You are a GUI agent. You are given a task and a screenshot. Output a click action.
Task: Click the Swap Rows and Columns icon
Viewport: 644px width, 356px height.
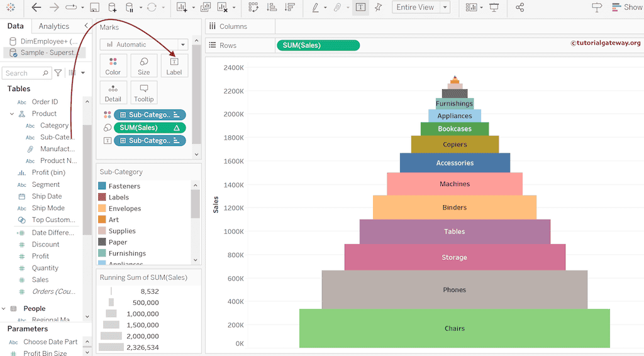(x=253, y=8)
